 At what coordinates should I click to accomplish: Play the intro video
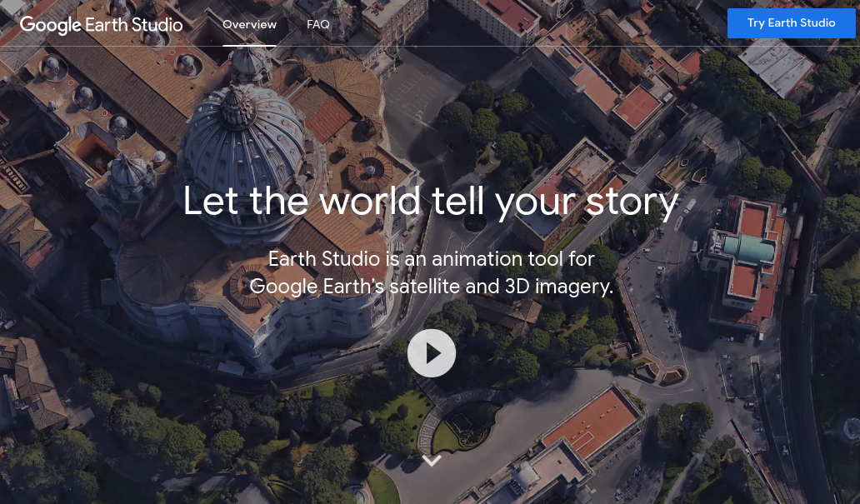[x=432, y=353]
